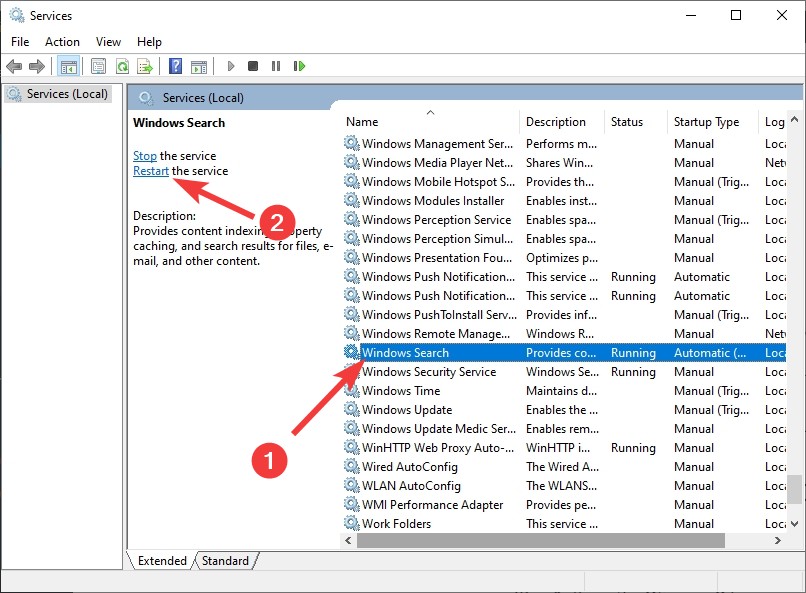
Task: Click the gear icon beside Windows Time
Action: 352,391
